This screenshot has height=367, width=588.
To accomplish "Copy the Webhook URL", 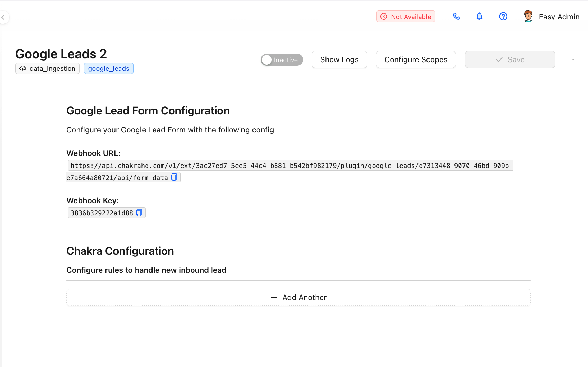I will 174,177.
